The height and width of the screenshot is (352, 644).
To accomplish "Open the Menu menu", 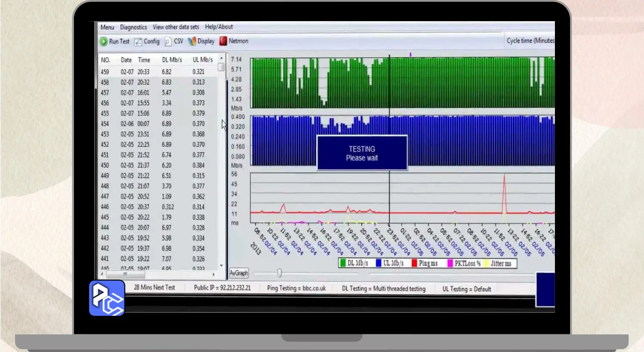I will tap(107, 27).
